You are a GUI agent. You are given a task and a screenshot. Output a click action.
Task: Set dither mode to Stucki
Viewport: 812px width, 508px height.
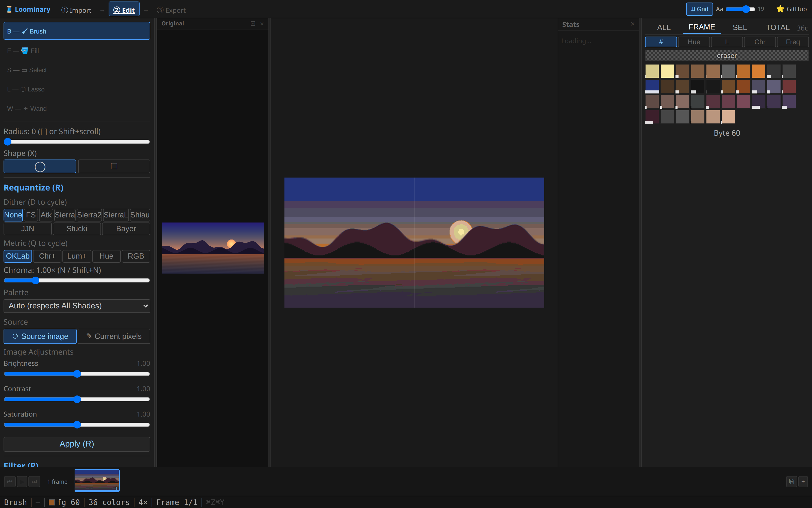(x=77, y=229)
